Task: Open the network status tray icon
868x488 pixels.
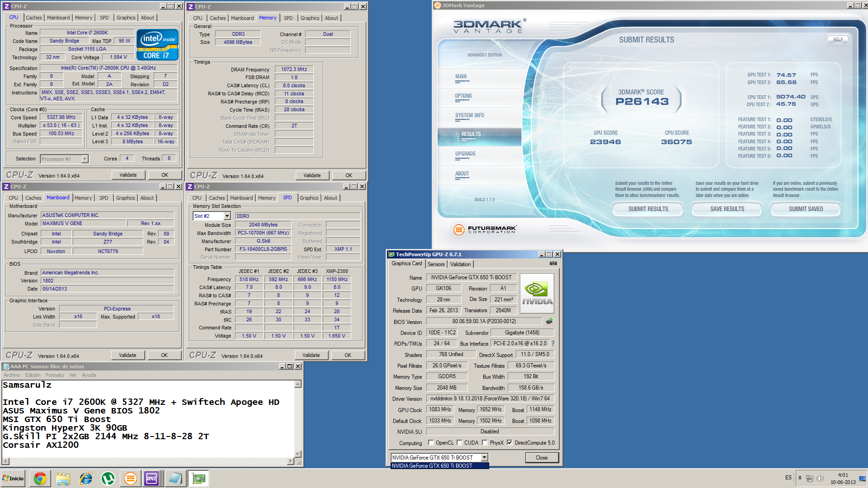Action: pyautogui.click(x=810, y=478)
